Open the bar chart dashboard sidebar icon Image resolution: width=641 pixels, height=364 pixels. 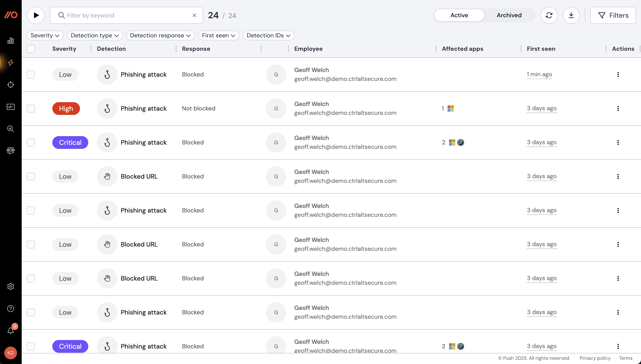[x=10, y=41]
